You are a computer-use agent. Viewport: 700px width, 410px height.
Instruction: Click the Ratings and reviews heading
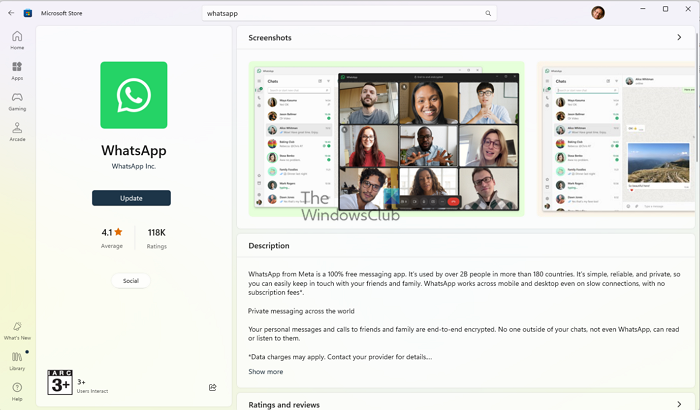(x=284, y=405)
